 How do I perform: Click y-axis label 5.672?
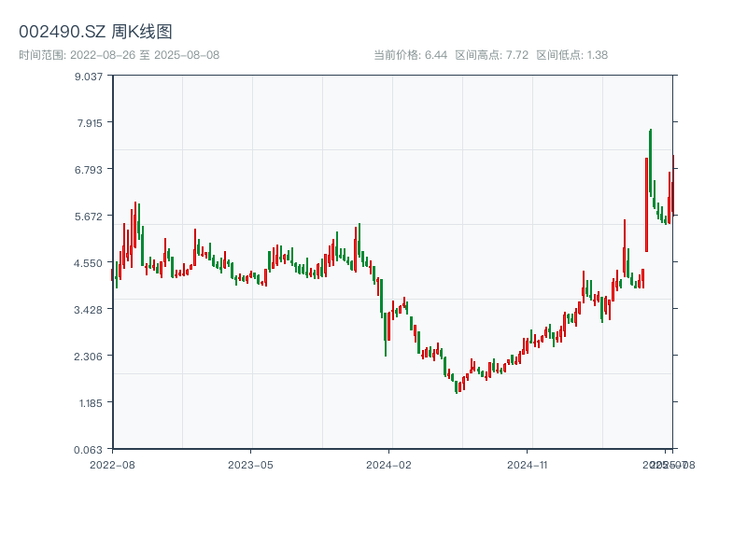[89, 217]
